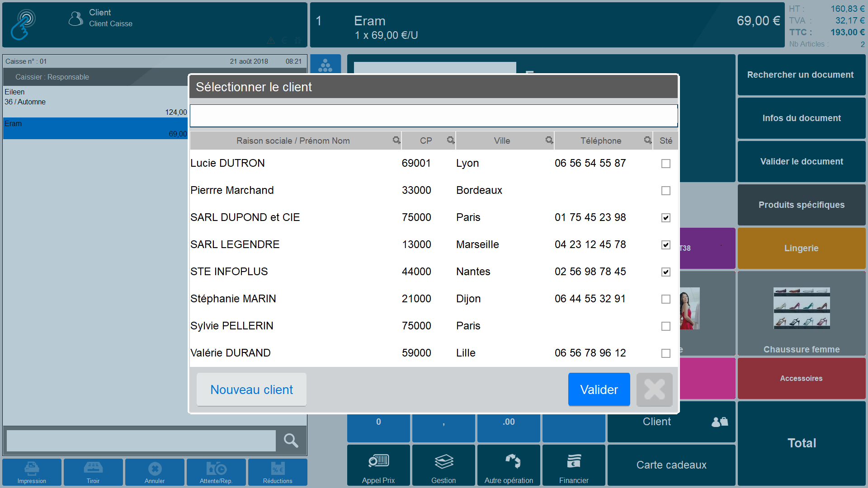Click Valider le document

click(802, 162)
